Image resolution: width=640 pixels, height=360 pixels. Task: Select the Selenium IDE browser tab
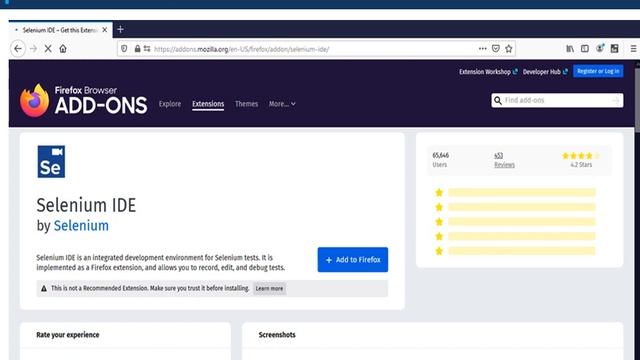click(x=60, y=30)
